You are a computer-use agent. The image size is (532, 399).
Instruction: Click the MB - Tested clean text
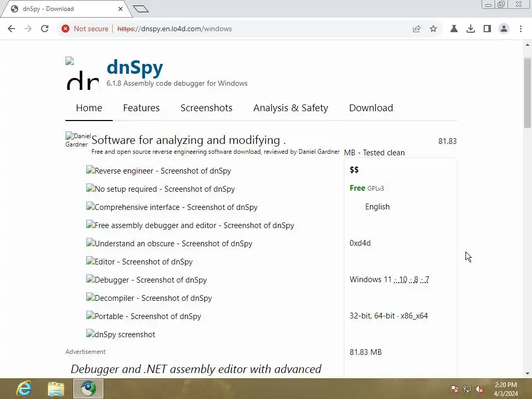click(375, 153)
